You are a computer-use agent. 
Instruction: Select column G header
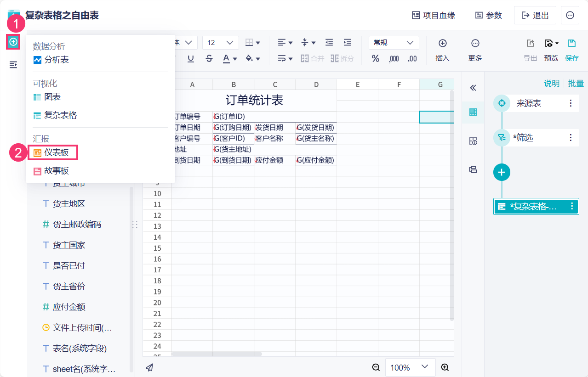[437, 84]
